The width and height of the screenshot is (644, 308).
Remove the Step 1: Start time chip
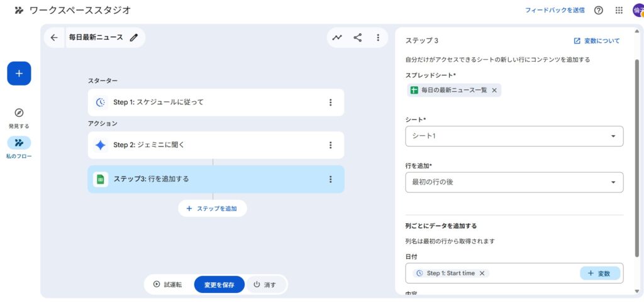(x=482, y=273)
